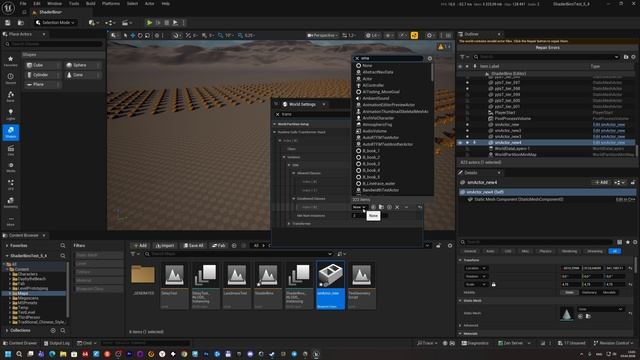The width and height of the screenshot is (640, 360).
Task: Open the Tools menu
Action: [74, 3]
